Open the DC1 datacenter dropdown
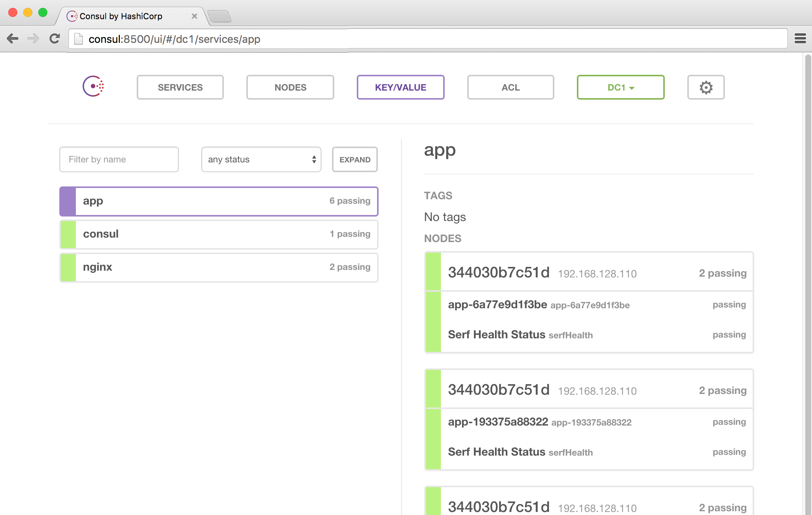Image resolution: width=812 pixels, height=515 pixels. 620,87
